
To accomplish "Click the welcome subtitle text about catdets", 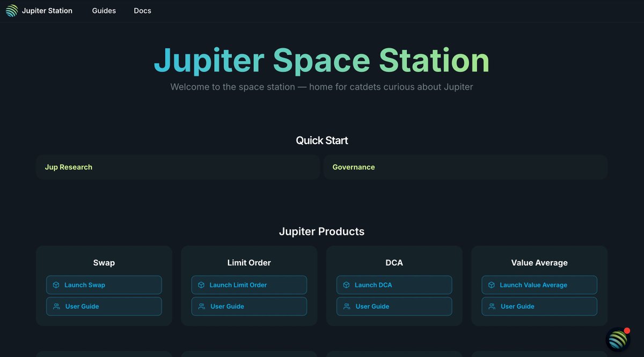I will (x=322, y=87).
